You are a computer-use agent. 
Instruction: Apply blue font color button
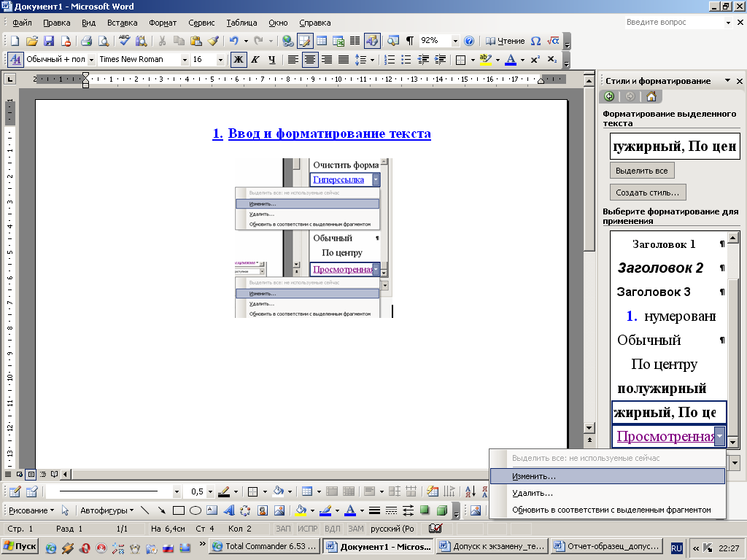pyautogui.click(x=511, y=60)
